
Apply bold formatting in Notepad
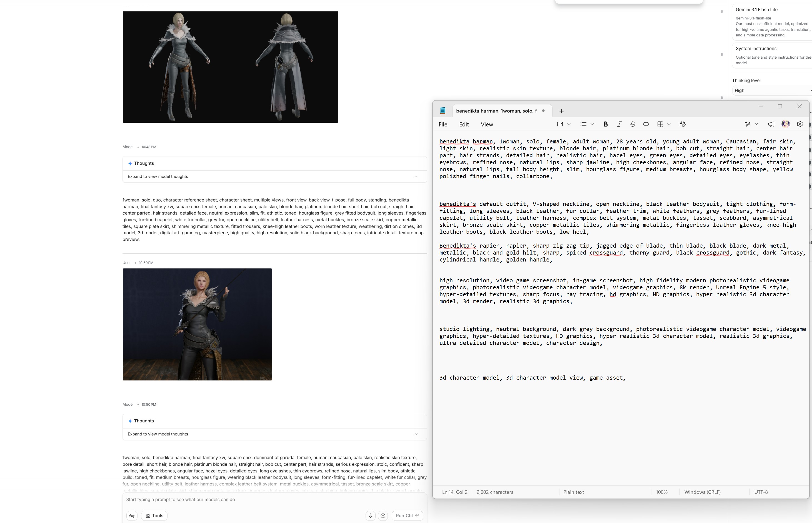click(x=606, y=124)
